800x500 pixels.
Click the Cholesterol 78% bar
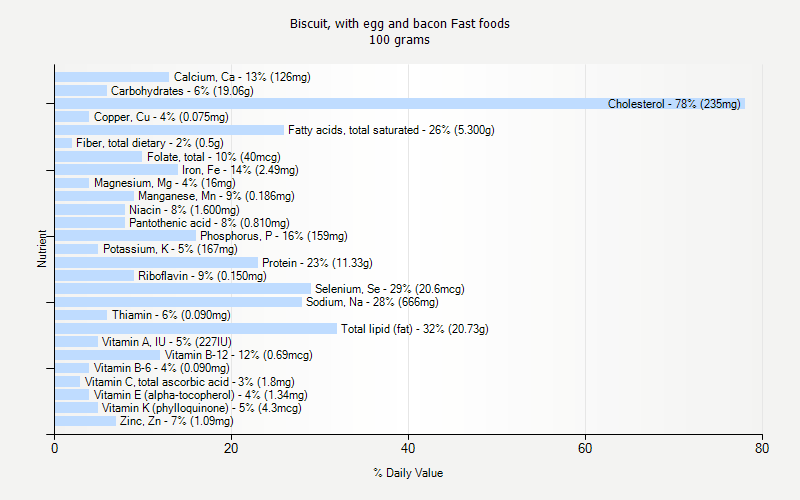click(400, 104)
